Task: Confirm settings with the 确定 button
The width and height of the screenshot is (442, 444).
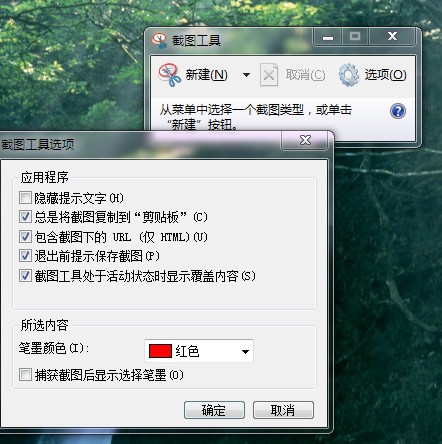Action: (x=214, y=410)
